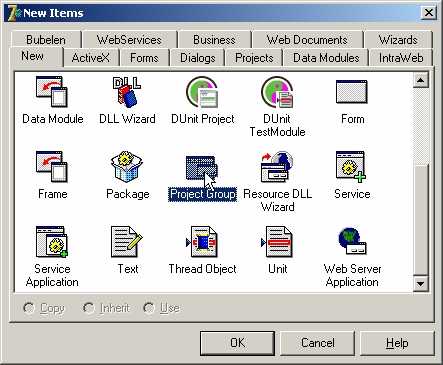
Task: Choose the DLL Wizard icon
Action: 127,92
